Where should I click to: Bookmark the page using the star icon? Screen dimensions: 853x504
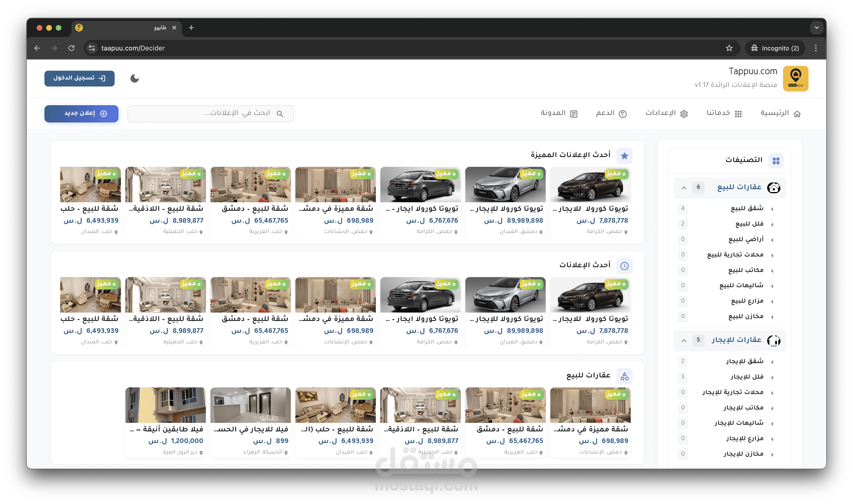click(x=729, y=48)
